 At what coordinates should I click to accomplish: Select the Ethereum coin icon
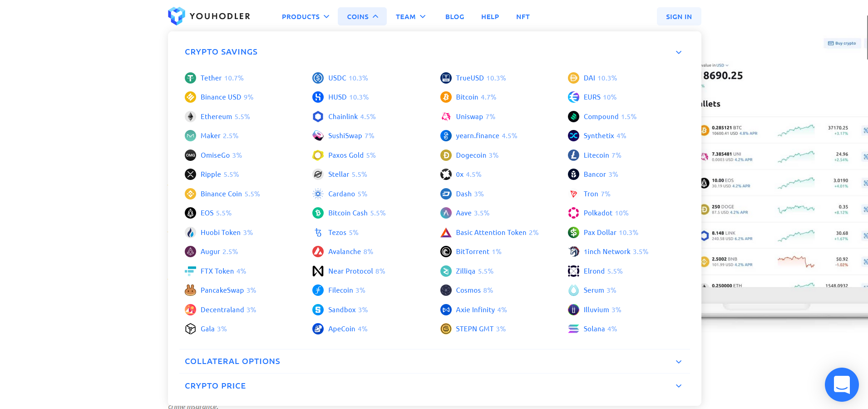pos(190,116)
